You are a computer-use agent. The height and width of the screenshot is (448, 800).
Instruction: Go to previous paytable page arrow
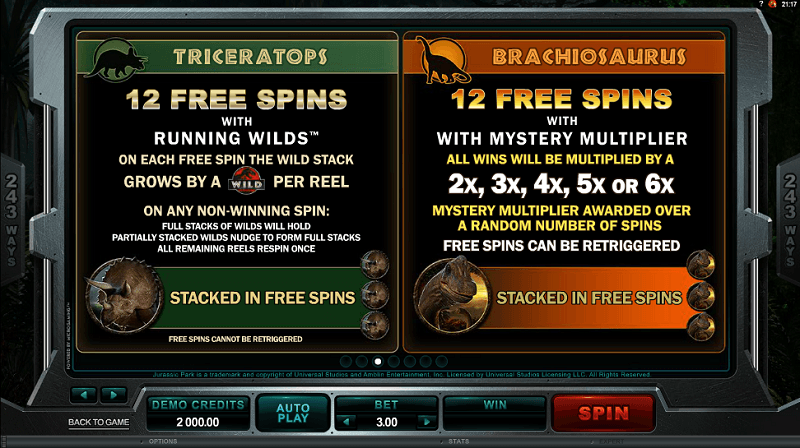(84, 394)
